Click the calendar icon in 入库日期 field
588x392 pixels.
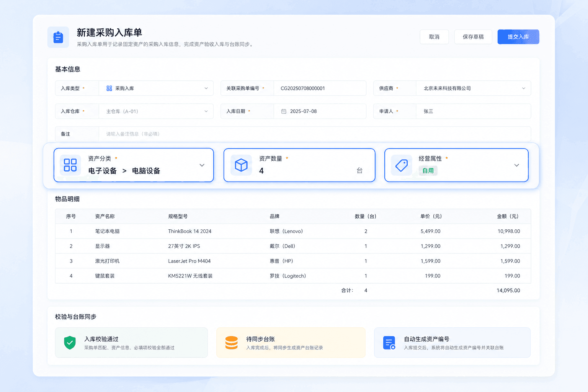284,111
